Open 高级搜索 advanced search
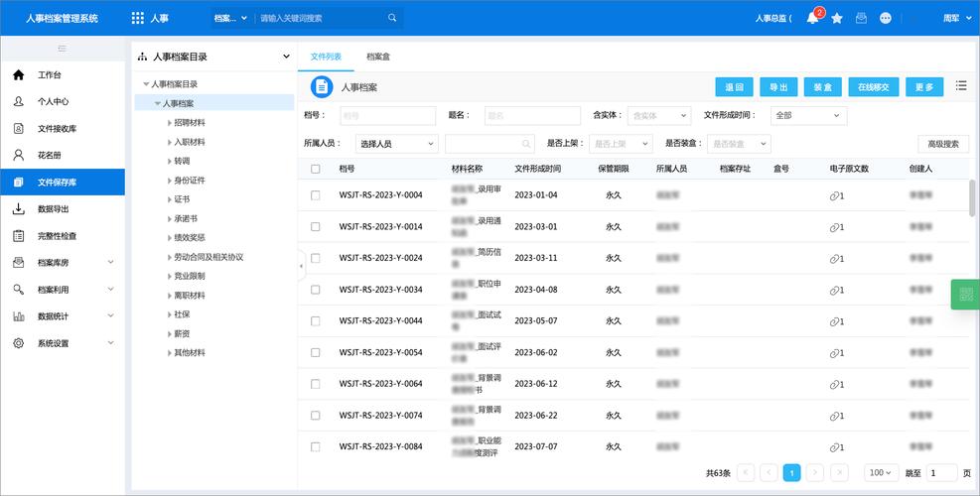The height and width of the screenshot is (496, 980). 943,144
